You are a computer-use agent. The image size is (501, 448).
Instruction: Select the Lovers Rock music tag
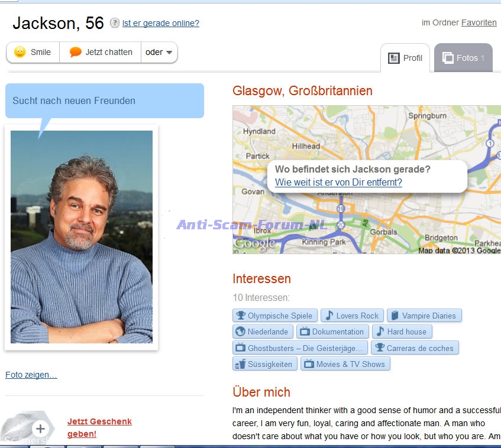pos(353,316)
